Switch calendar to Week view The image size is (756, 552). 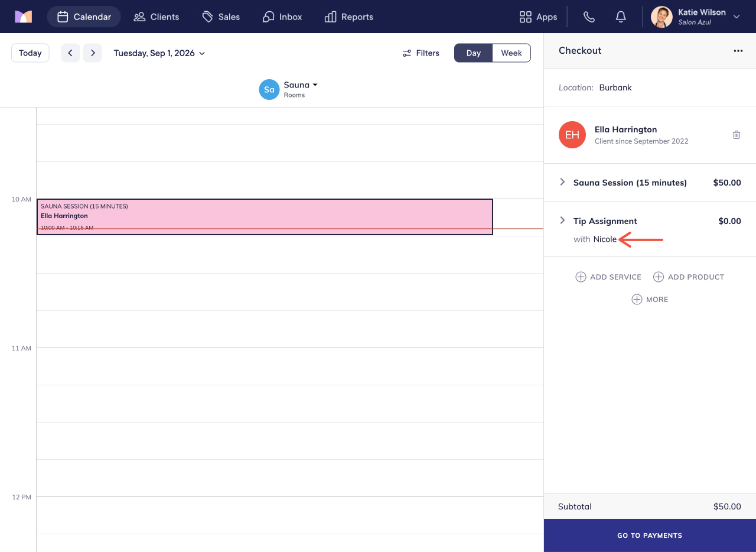511,53
